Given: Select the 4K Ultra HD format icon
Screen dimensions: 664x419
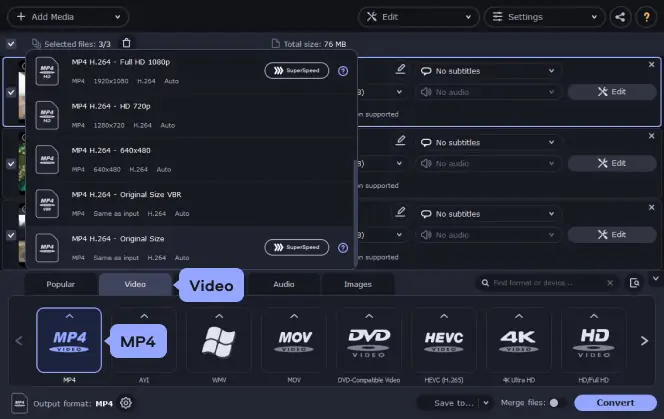Looking at the screenshot, I should click(519, 340).
